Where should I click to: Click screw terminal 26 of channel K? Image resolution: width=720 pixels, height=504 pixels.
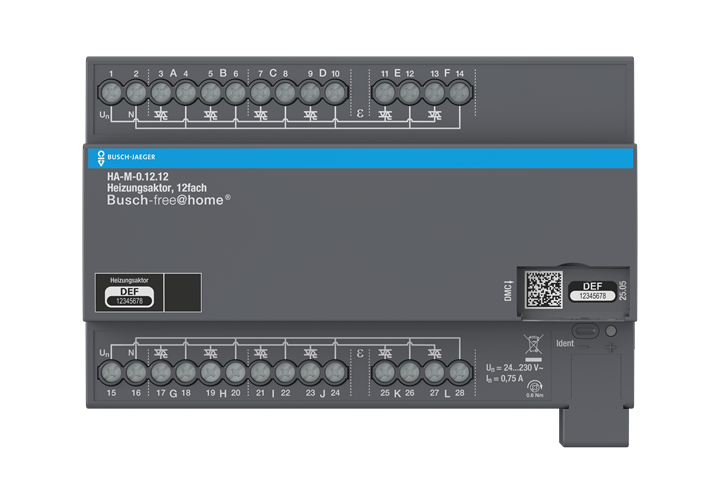tap(410, 372)
